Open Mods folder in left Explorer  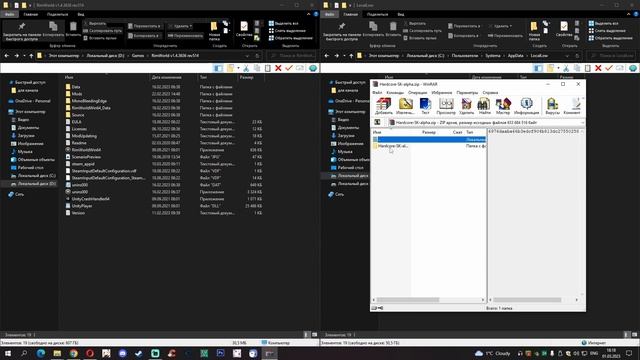77,94
